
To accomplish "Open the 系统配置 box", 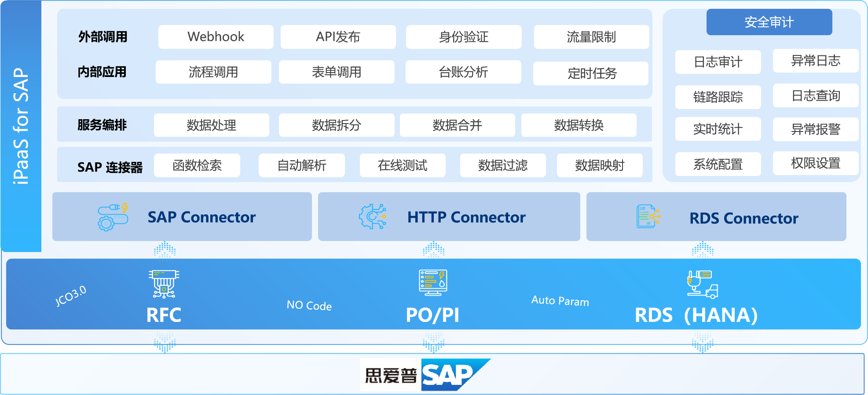I will coord(718,164).
